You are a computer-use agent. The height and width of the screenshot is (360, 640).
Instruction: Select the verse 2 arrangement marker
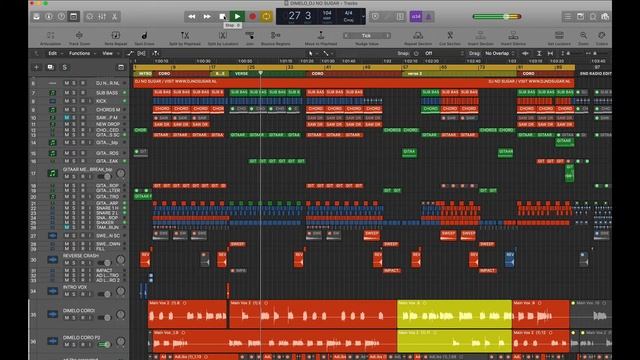pyautogui.click(x=459, y=74)
